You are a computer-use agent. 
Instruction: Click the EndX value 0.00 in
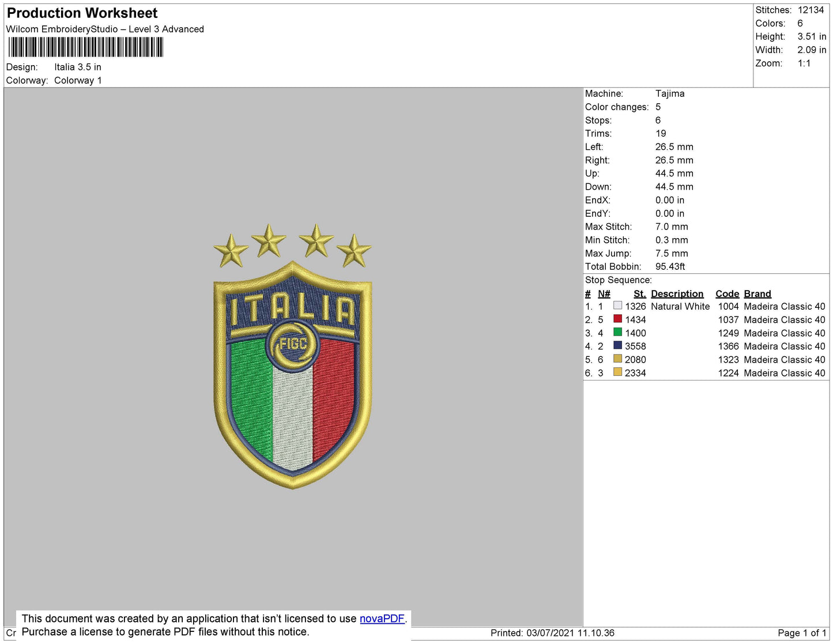pyautogui.click(x=670, y=200)
